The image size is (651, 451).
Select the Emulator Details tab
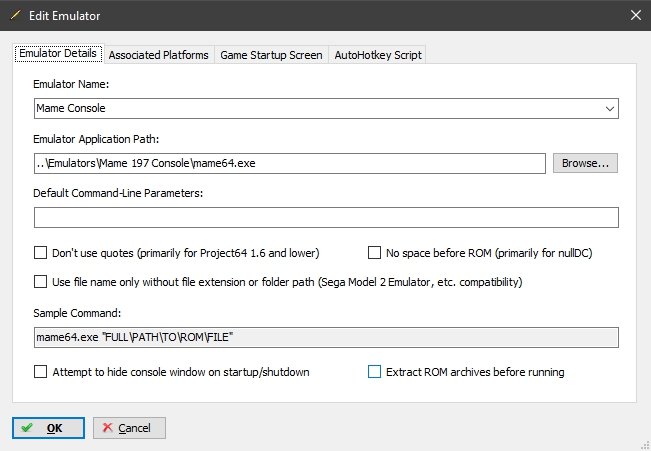[58, 54]
